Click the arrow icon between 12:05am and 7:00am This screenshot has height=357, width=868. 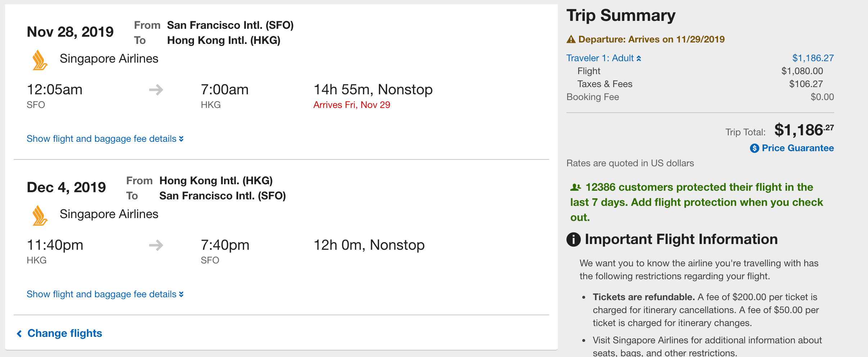tap(156, 90)
